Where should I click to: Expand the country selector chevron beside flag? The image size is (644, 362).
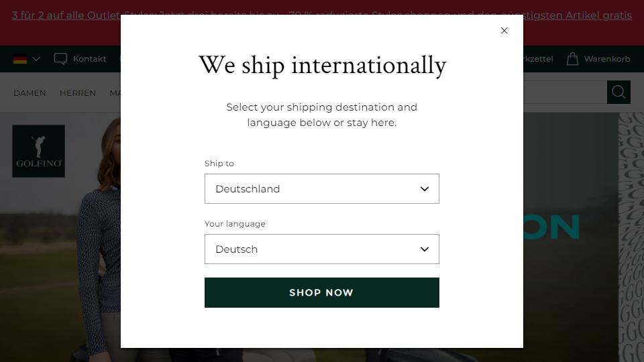(x=36, y=59)
